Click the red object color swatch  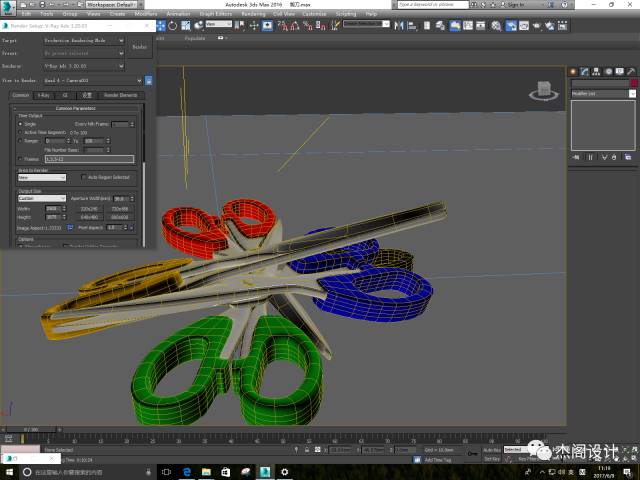click(x=634, y=83)
